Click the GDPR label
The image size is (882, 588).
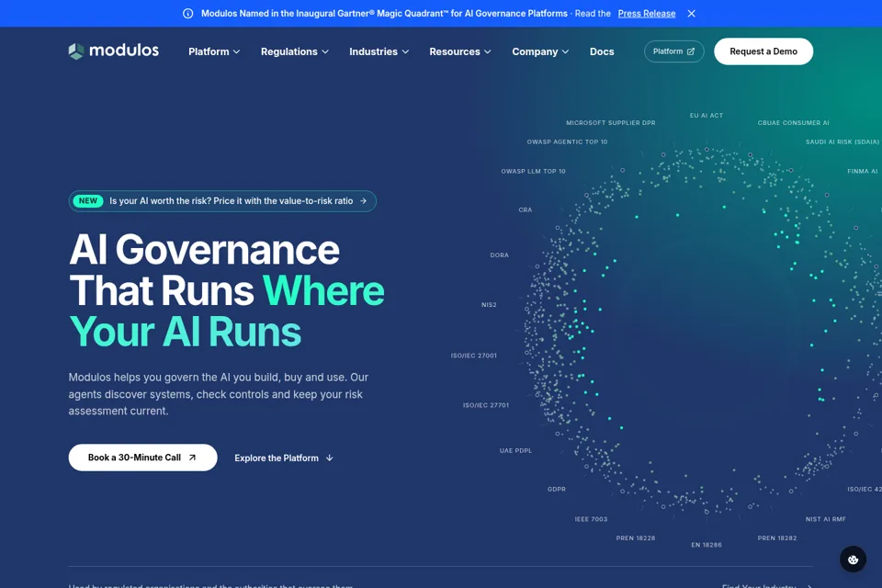click(557, 489)
